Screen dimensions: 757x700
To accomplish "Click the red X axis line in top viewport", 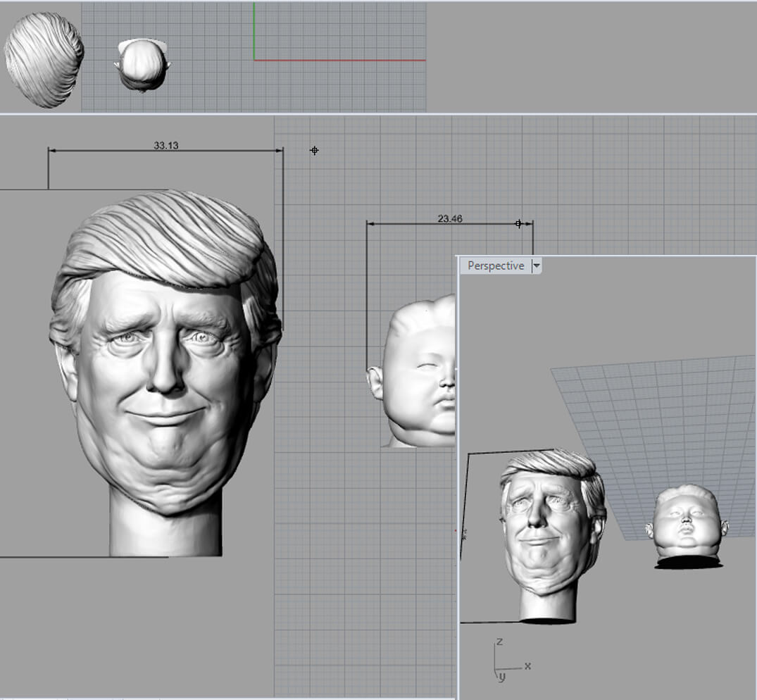I will tap(340, 61).
